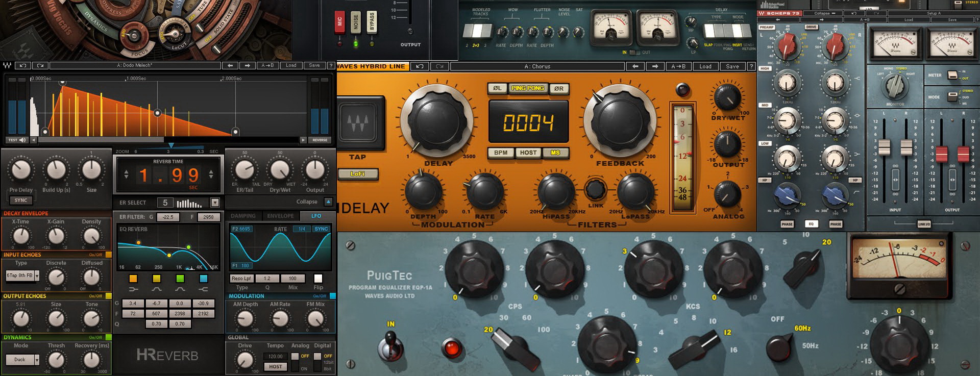Screen dimensions: 980x376
Task: Go to next preset in H-Delay
Action: coord(655,66)
